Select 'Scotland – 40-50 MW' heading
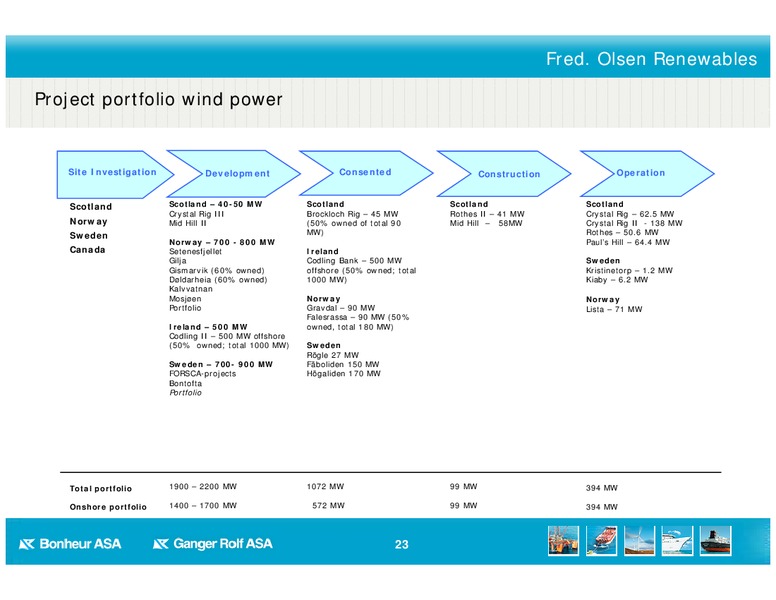Screen dimensions: 776x600 coord(215,204)
